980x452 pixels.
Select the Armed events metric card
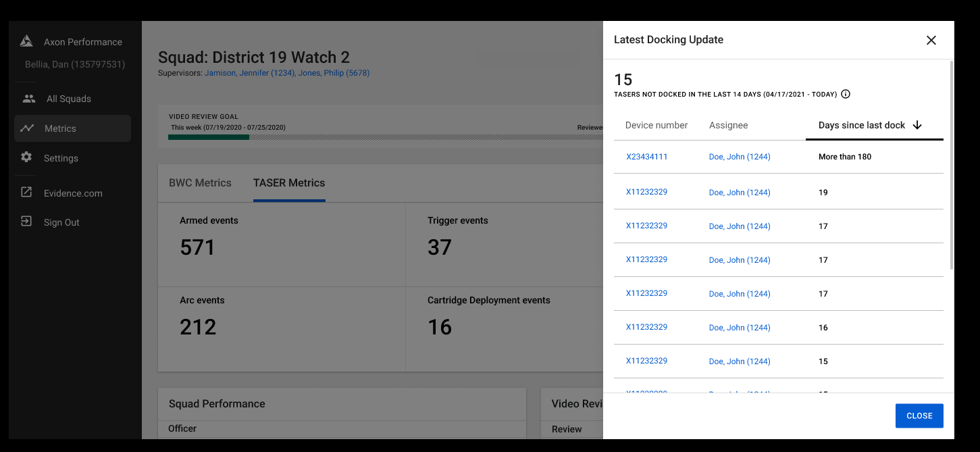pyautogui.click(x=281, y=244)
